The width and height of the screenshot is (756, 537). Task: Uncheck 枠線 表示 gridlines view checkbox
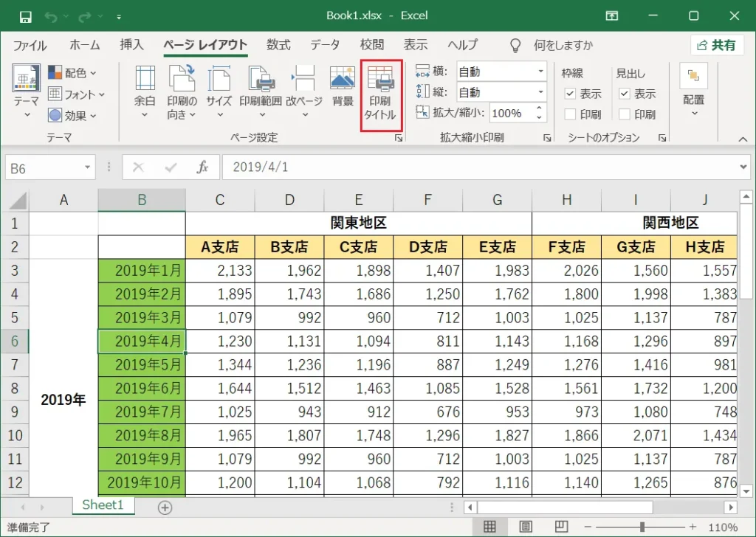pos(570,94)
